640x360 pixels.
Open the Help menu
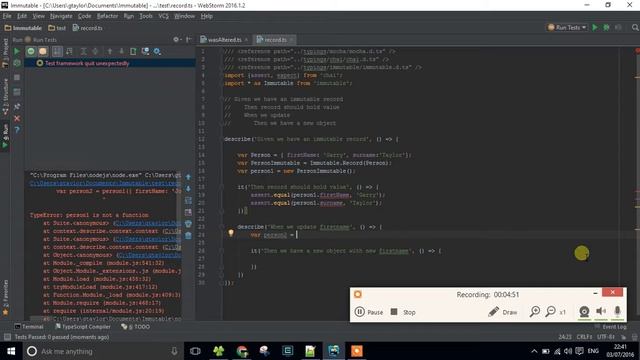[x=207, y=16]
